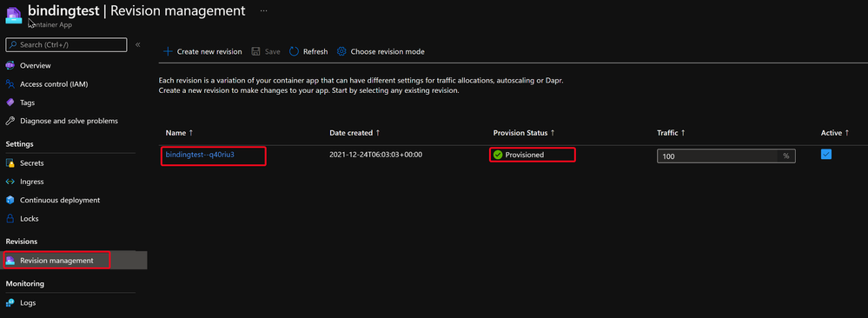Screen dimensions: 868x318
Task: Click the Refresh toolbar button
Action: tap(309, 51)
